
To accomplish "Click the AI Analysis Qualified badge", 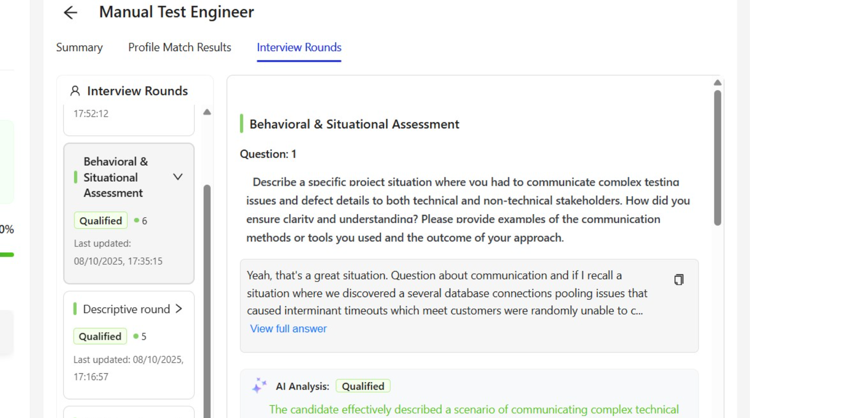I will point(363,386).
